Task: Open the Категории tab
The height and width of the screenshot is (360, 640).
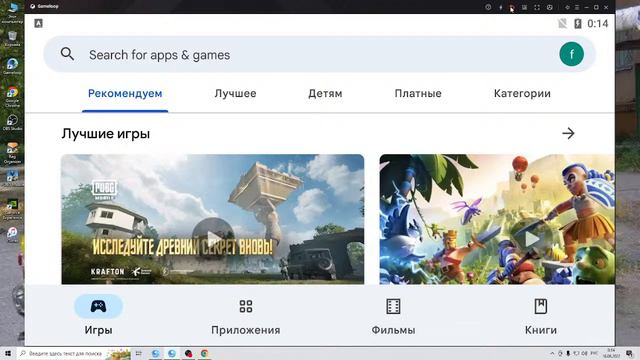Action: [522, 93]
